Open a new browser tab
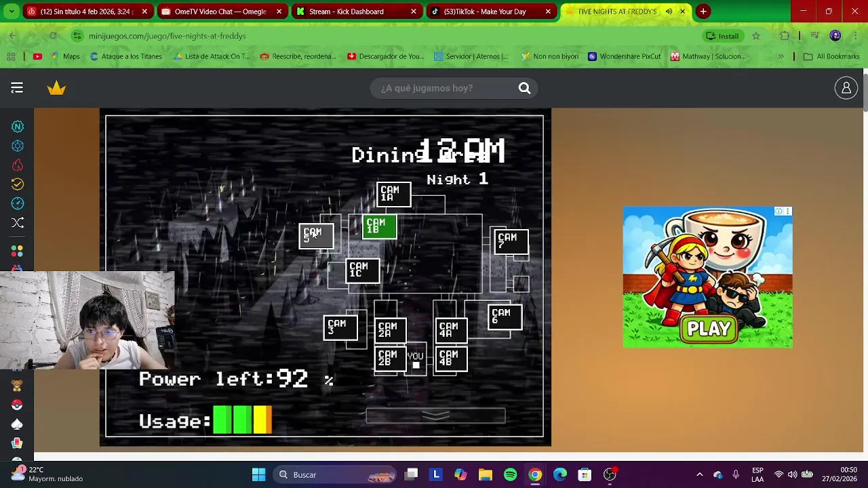The image size is (868, 488). coord(703,12)
